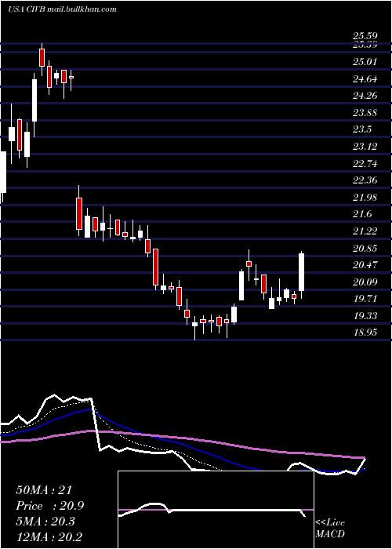This screenshot has width=392, height=549.
Task: Click the 20.09 price axis label
Action: 365,282
